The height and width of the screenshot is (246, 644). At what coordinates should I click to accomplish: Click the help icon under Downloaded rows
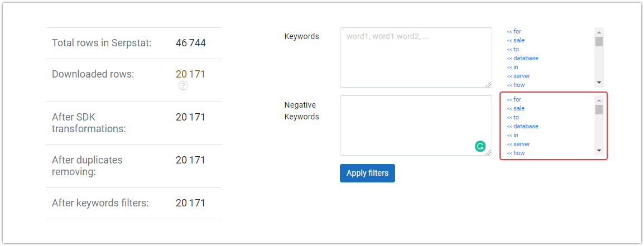[x=183, y=86]
